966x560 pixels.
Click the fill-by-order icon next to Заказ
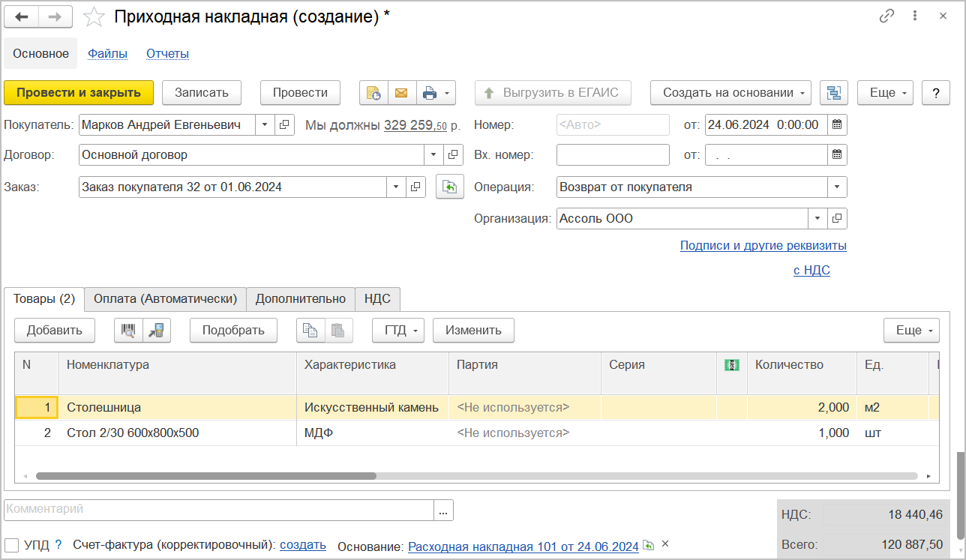[x=449, y=187]
